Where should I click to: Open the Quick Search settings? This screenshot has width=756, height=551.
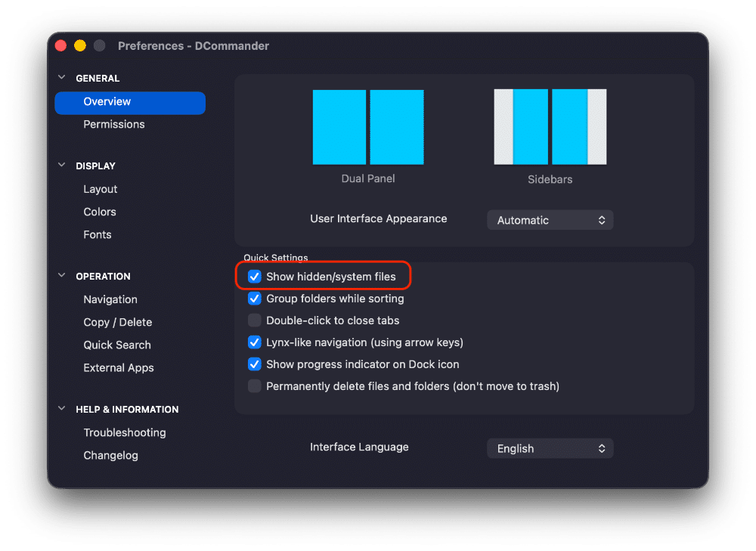point(117,345)
